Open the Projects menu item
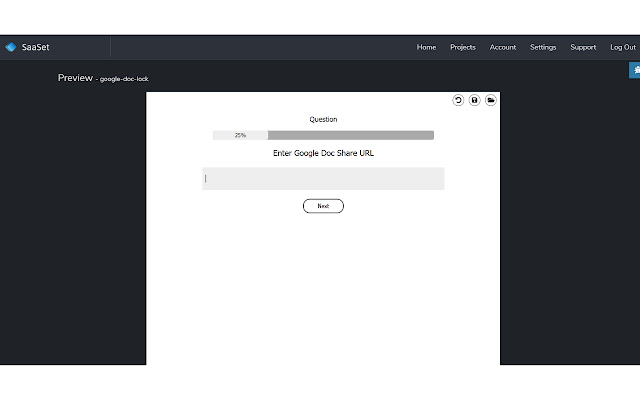This screenshot has width=640, height=400. click(462, 47)
